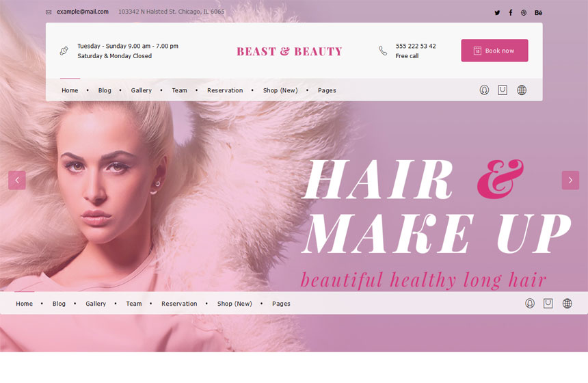The height and width of the screenshot is (383, 588).
Task: Click the 'Free call' text
Action: [407, 56]
